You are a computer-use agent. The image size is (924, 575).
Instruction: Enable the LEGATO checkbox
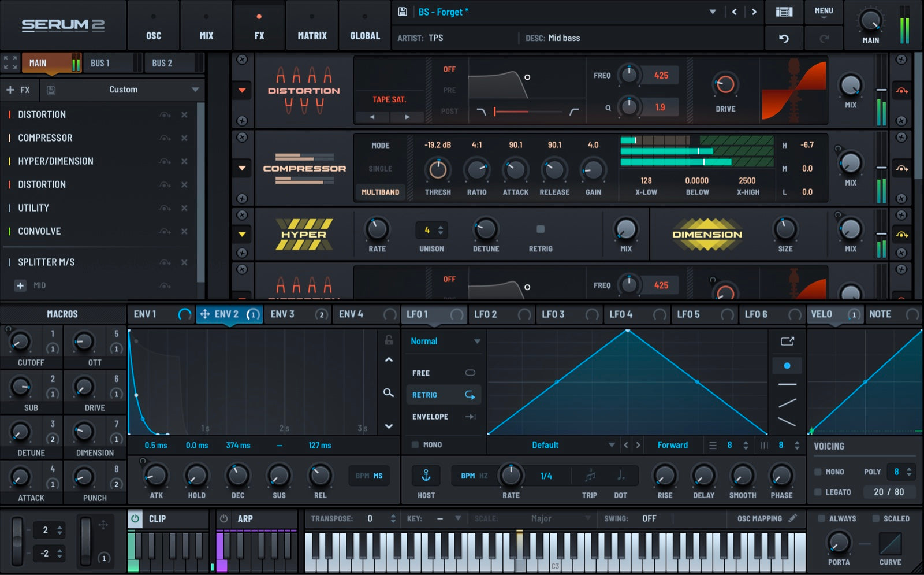[x=818, y=492]
